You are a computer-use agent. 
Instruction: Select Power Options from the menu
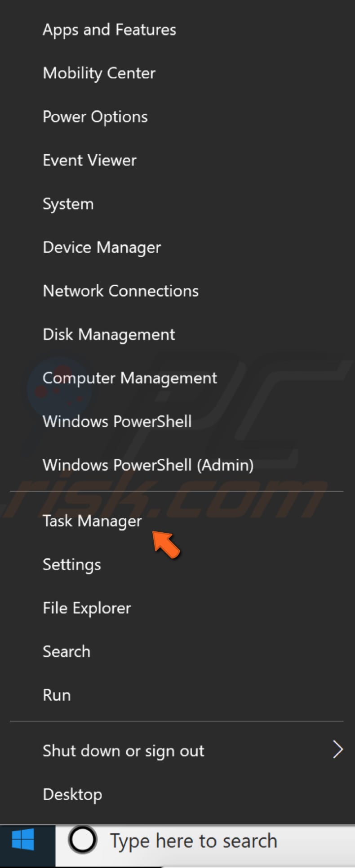click(95, 117)
